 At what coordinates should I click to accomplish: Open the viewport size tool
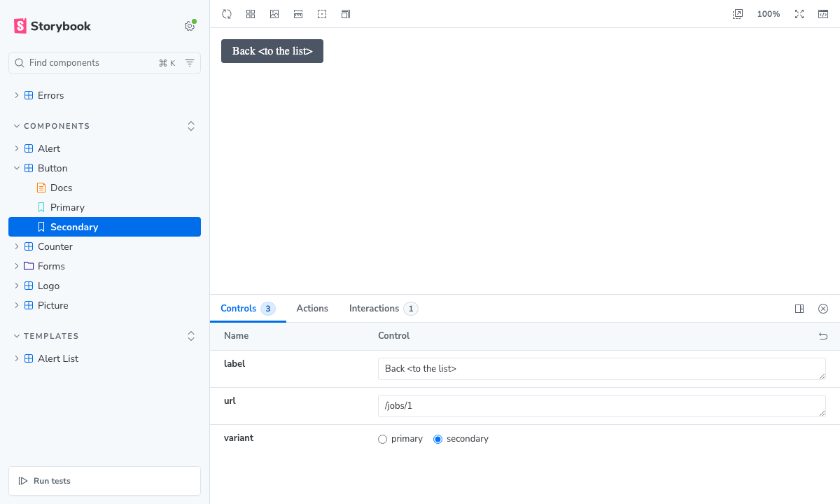(346, 14)
